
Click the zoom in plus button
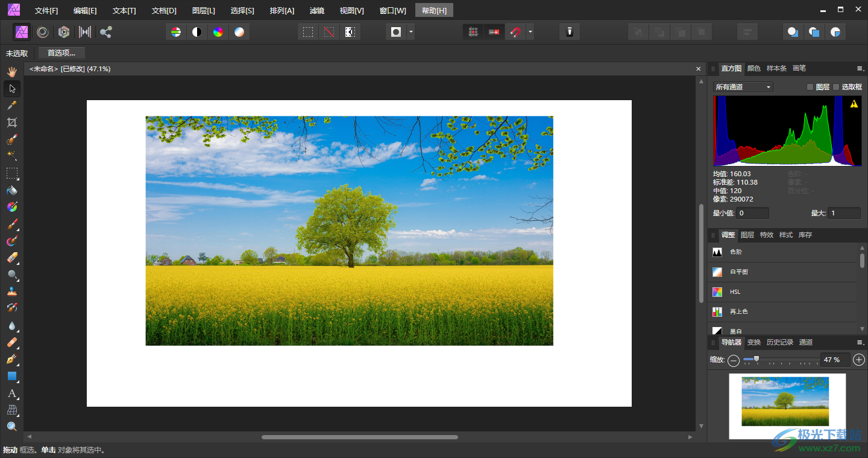click(x=859, y=360)
